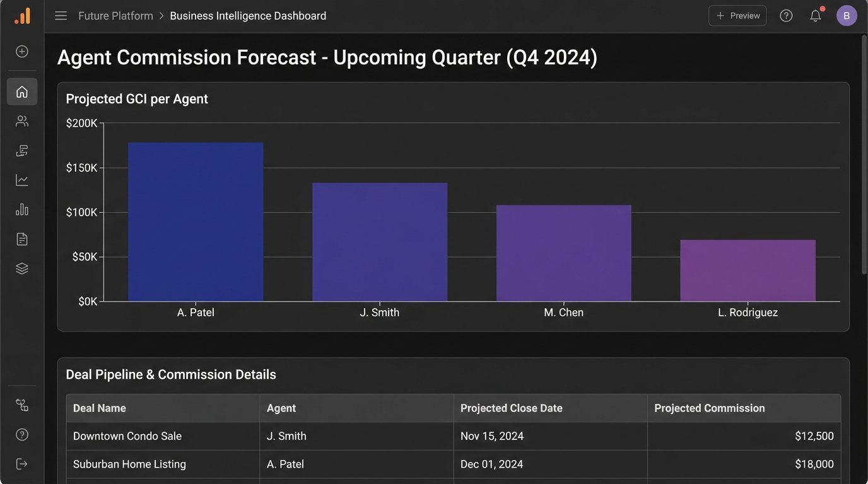Open the document reports icon
Screen dimensions: 868x484
[21, 238]
